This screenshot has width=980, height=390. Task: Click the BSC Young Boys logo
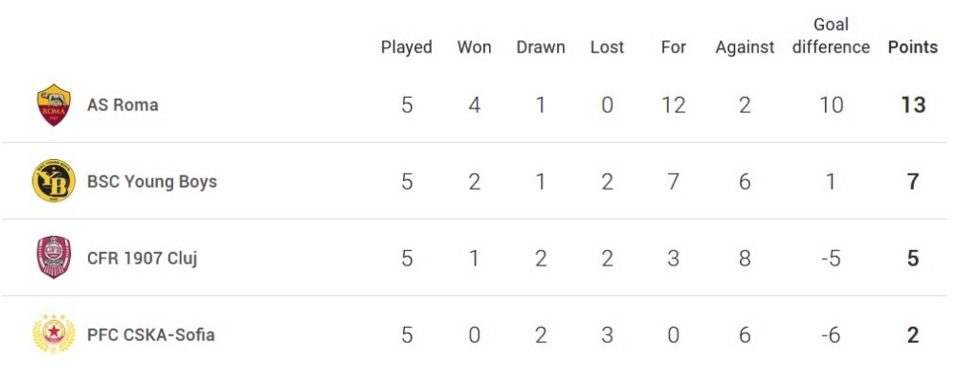coord(54,181)
